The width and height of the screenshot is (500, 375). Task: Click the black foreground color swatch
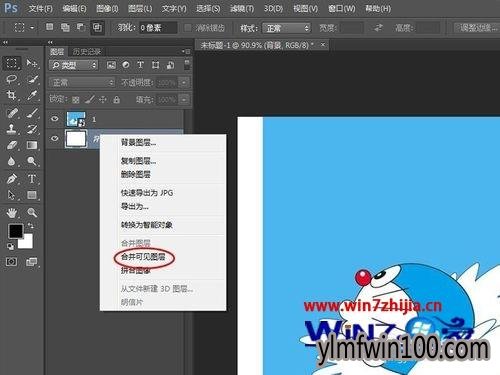click(x=15, y=231)
